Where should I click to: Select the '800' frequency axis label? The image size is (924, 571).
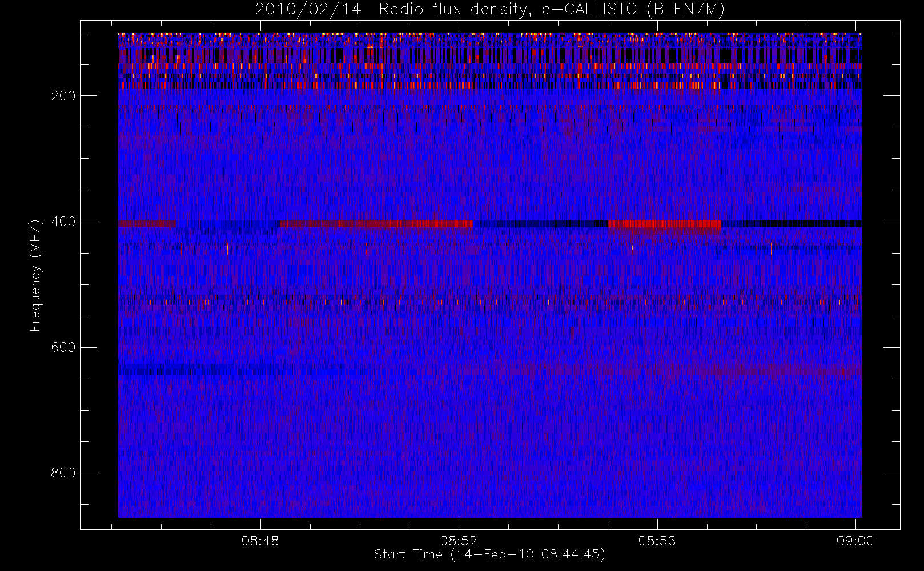(x=63, y=473)
